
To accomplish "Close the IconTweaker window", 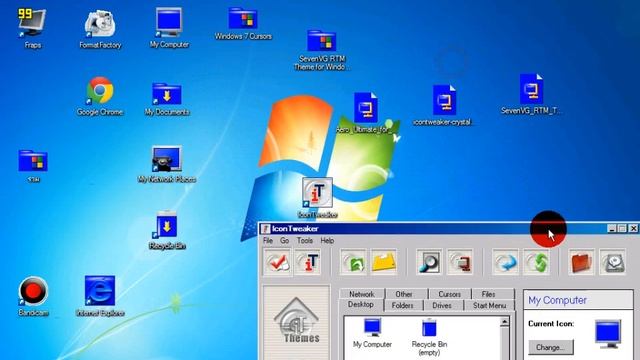I will tap(633, 229).
